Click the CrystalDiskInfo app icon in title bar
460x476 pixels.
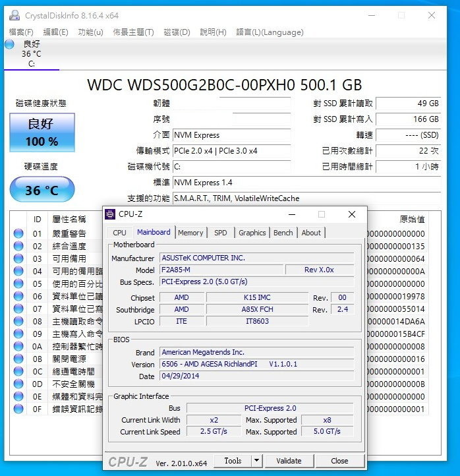pos(14,15)
